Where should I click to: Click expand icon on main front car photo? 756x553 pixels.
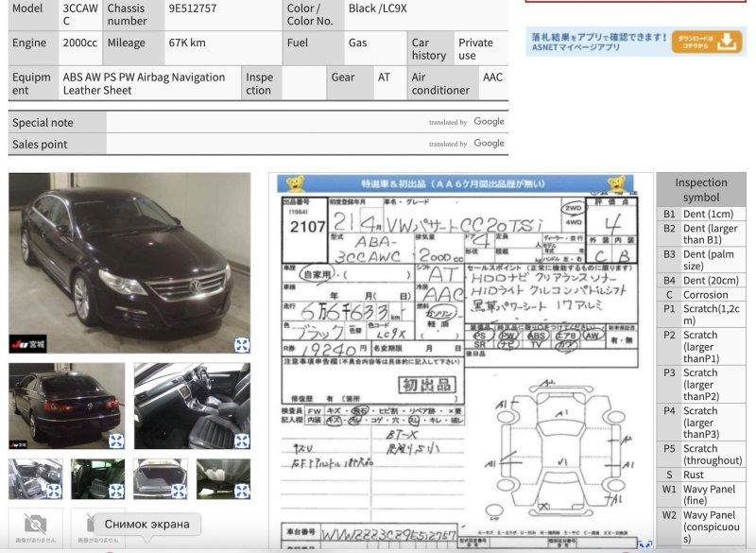point(241,345)
